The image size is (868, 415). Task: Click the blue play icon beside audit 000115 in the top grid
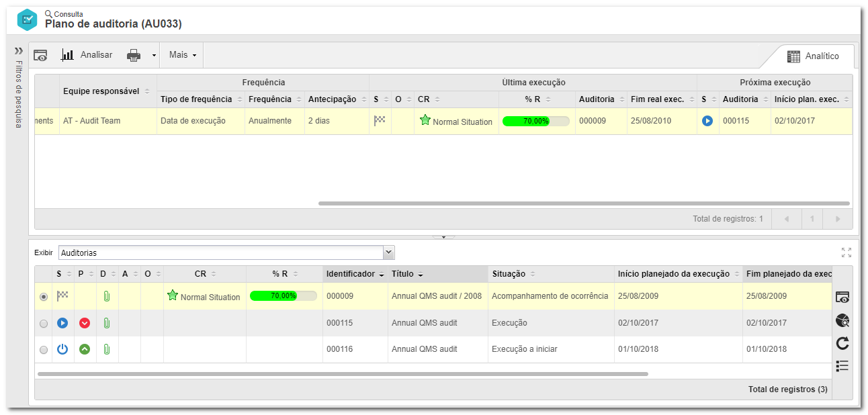tap(707, 122)
